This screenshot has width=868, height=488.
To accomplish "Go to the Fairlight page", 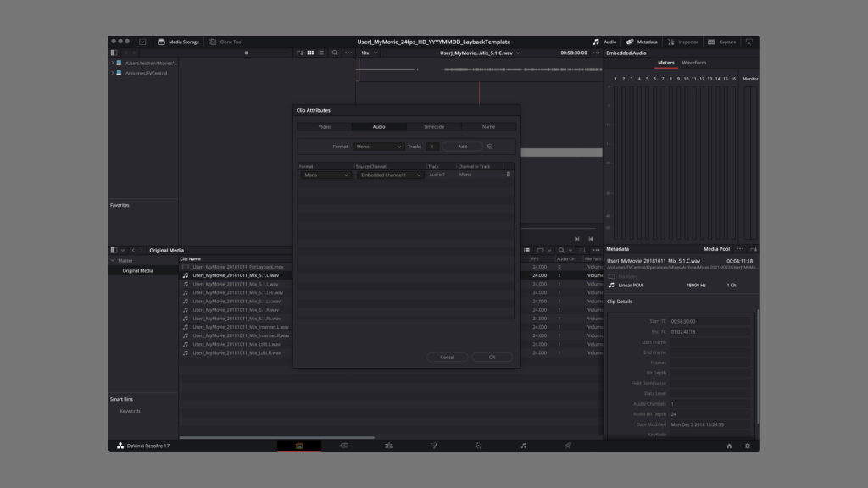I will point(523,446).
